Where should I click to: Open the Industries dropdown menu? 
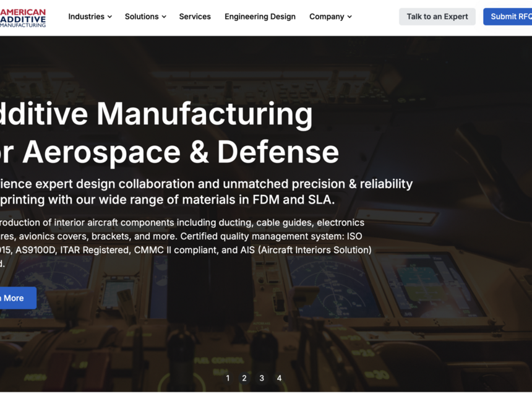(x=90, y=17)
